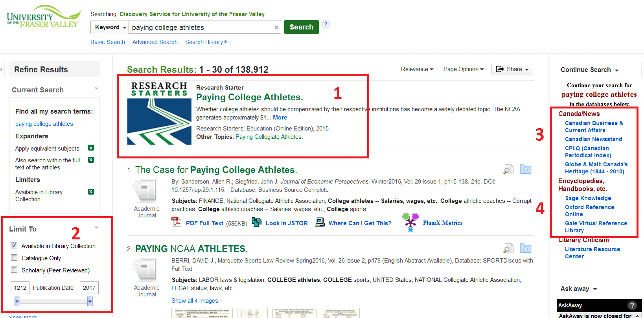Add 'PAYING NCAA ATHLETES' to folder
Screen dimensions: 644x318
526,248
